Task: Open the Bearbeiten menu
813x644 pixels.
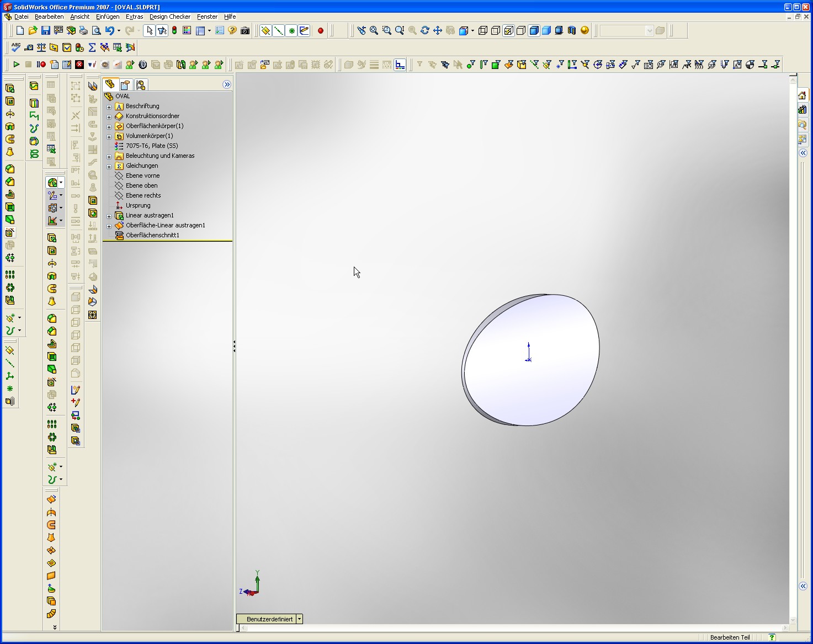Action: [x=49, y=17]
